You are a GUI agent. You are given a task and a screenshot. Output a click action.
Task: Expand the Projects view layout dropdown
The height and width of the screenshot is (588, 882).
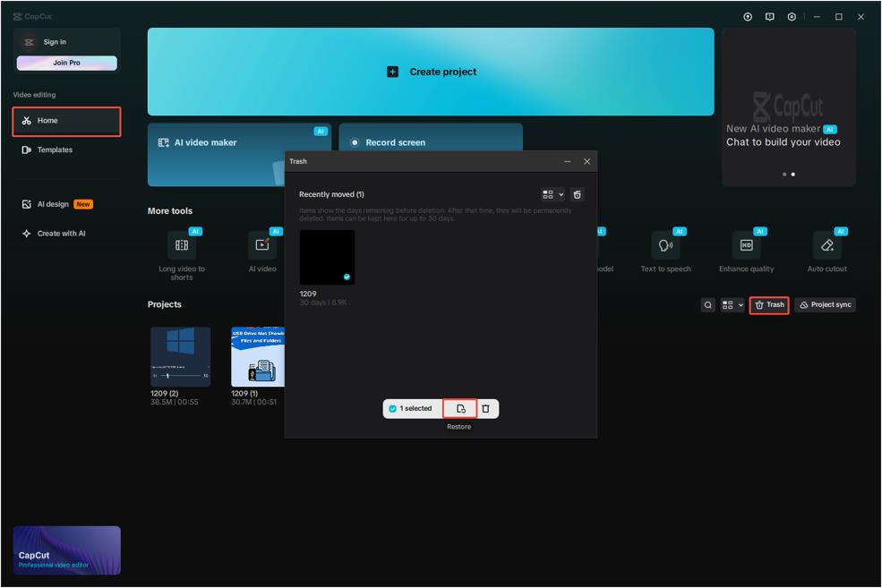(x=732, y=304)
